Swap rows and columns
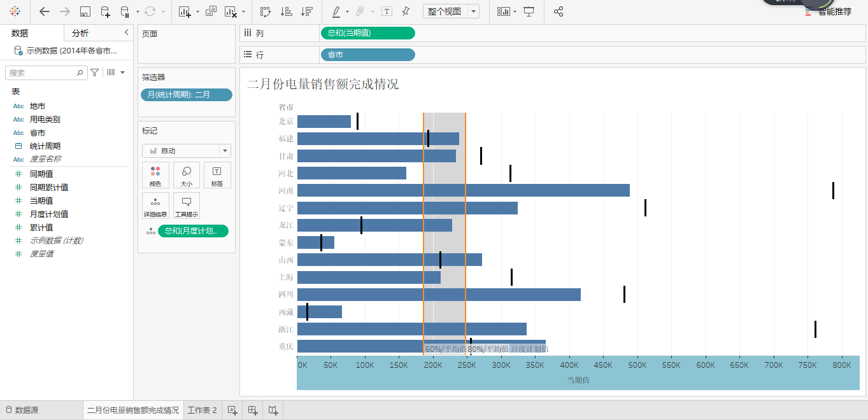This screenshot has width=868, height=420. (266, 11)
